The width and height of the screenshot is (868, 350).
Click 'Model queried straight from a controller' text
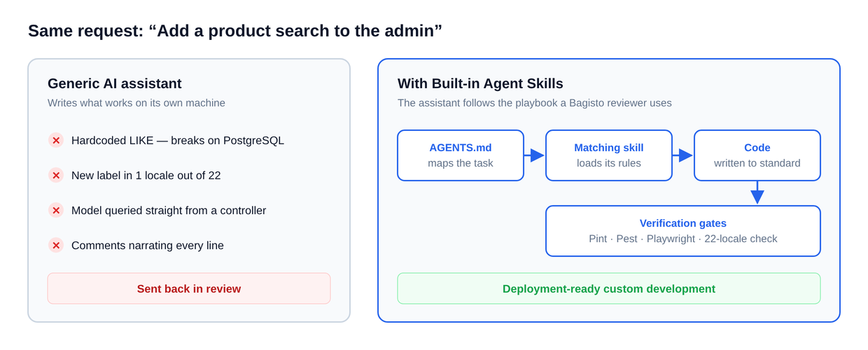coord(169,210)
